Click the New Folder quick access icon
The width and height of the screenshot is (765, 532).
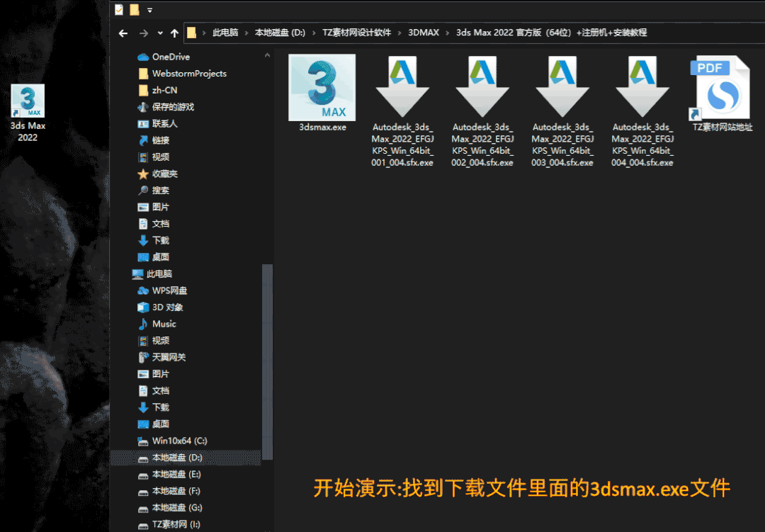134,9
